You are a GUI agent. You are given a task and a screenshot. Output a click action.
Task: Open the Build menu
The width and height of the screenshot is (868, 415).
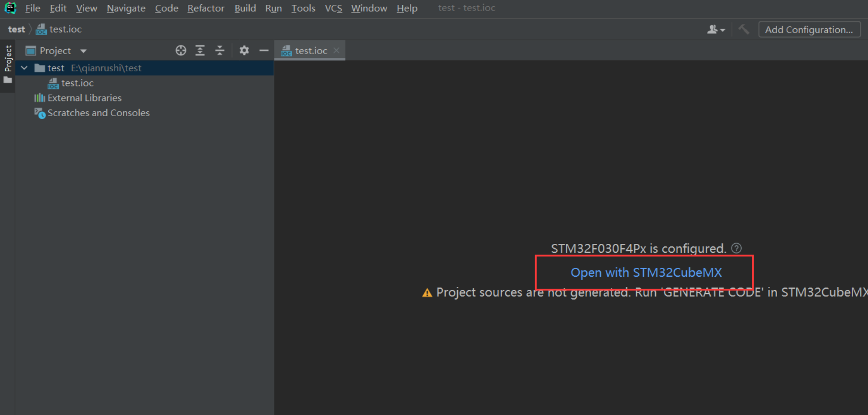245,8
